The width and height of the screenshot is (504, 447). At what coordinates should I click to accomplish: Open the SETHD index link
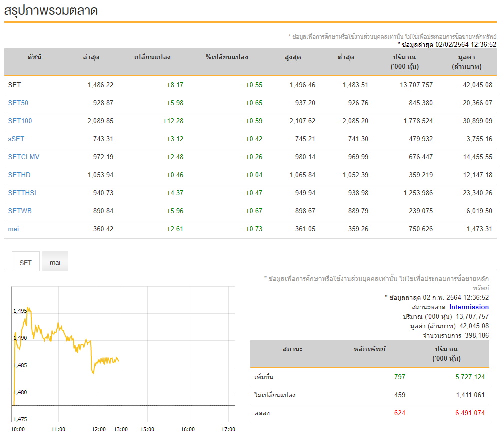point(19,175)
